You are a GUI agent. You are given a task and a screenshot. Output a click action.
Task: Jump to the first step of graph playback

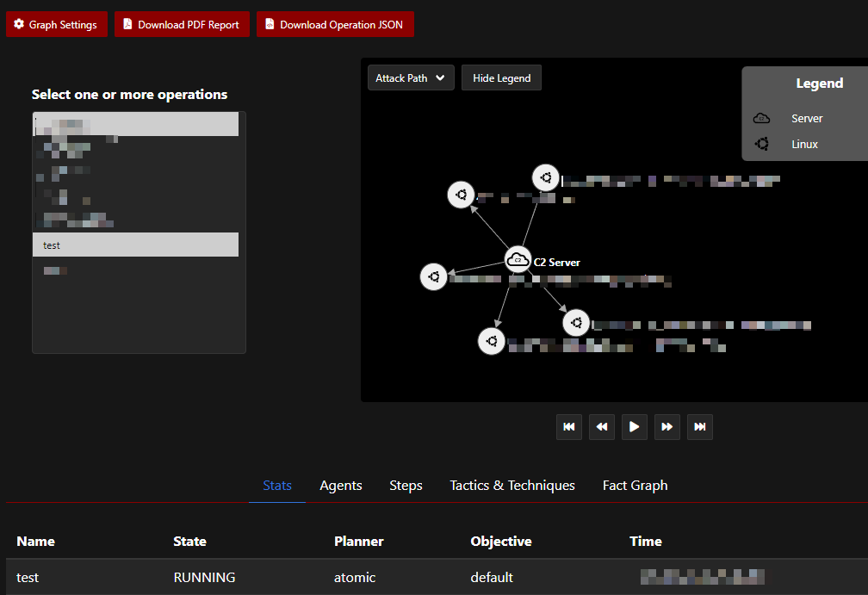pyautogui.click(x=568, y=427)
